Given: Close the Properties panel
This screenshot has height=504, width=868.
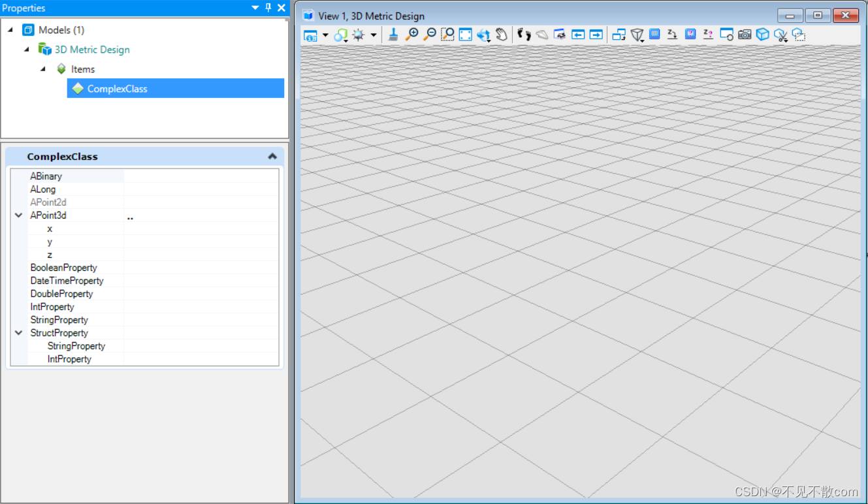Looking at the screenshot, I should 281,8.
